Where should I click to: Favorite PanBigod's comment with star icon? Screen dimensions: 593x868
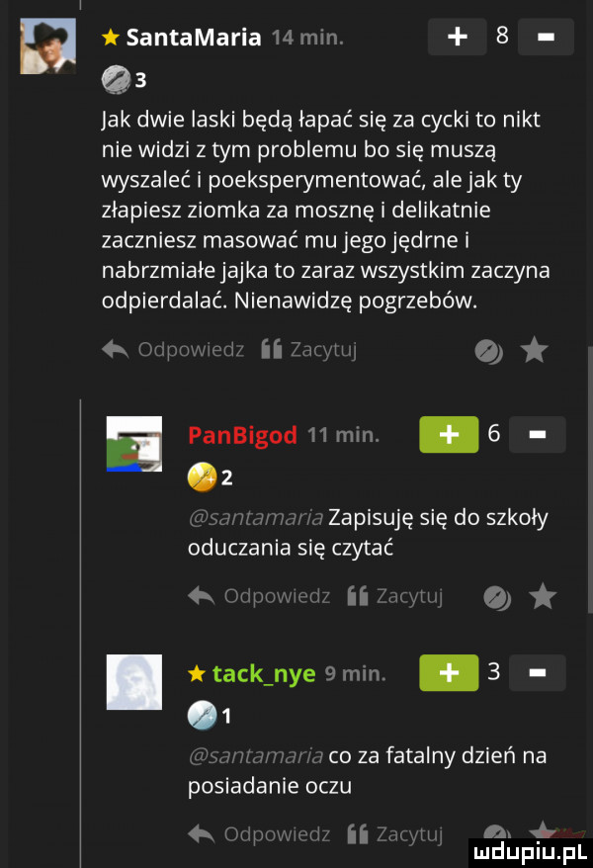543,597
